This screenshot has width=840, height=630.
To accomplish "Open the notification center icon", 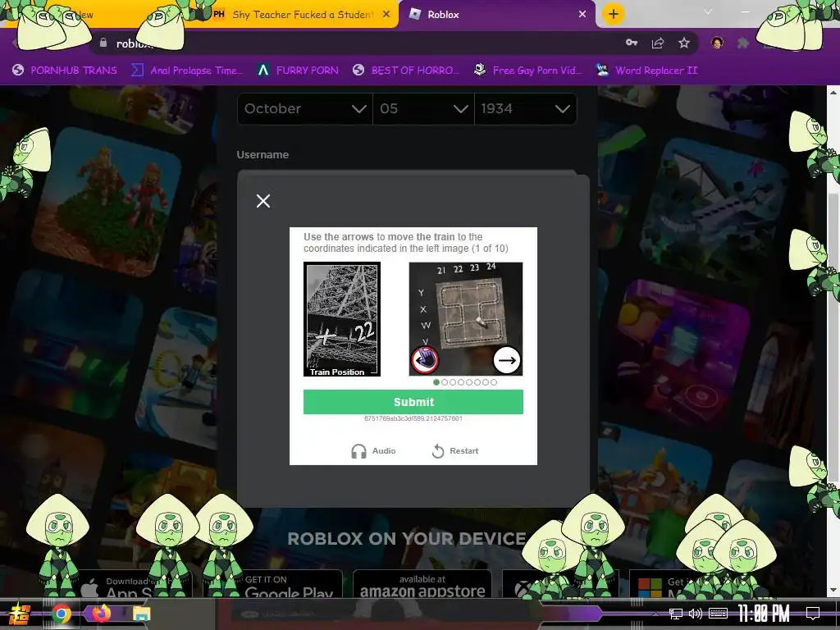I will [x=813, y=614].
